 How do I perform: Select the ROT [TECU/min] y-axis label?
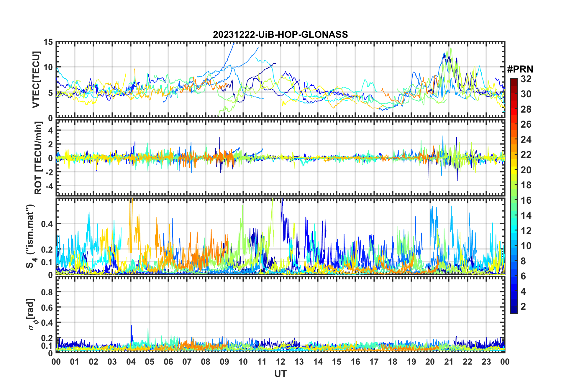point(38,158)
